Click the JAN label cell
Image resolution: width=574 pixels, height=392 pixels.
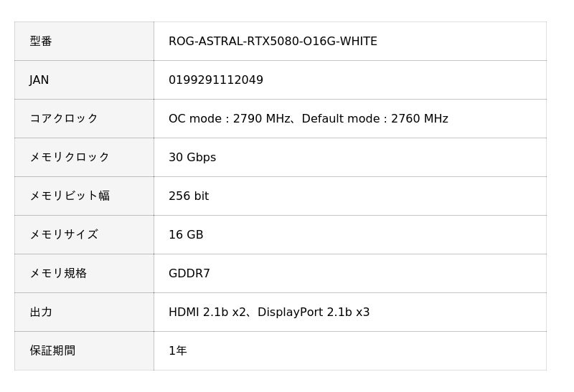click(39, 80)
